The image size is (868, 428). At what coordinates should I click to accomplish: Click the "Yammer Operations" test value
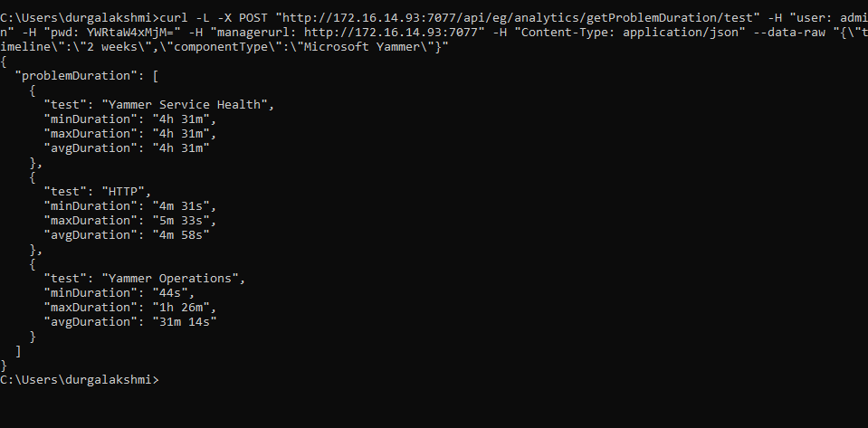pos(173,278)
